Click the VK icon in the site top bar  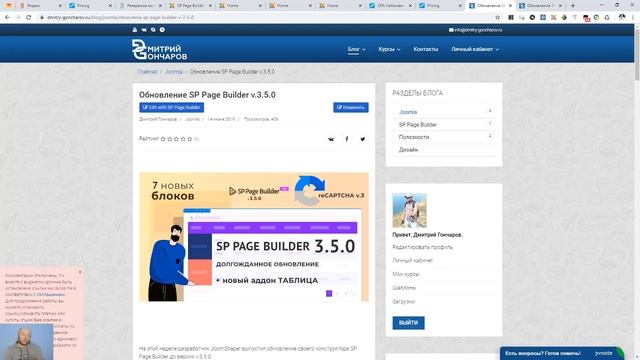click(144, 30)
